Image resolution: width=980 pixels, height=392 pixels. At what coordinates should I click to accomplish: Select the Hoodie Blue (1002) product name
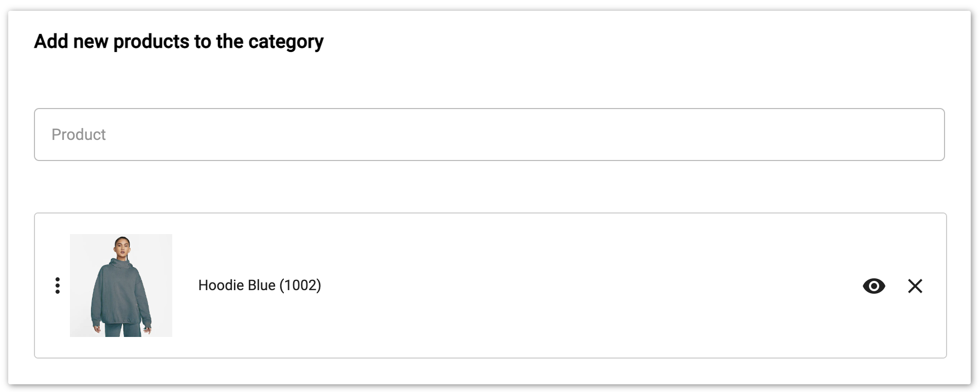(x=259, y=285)
